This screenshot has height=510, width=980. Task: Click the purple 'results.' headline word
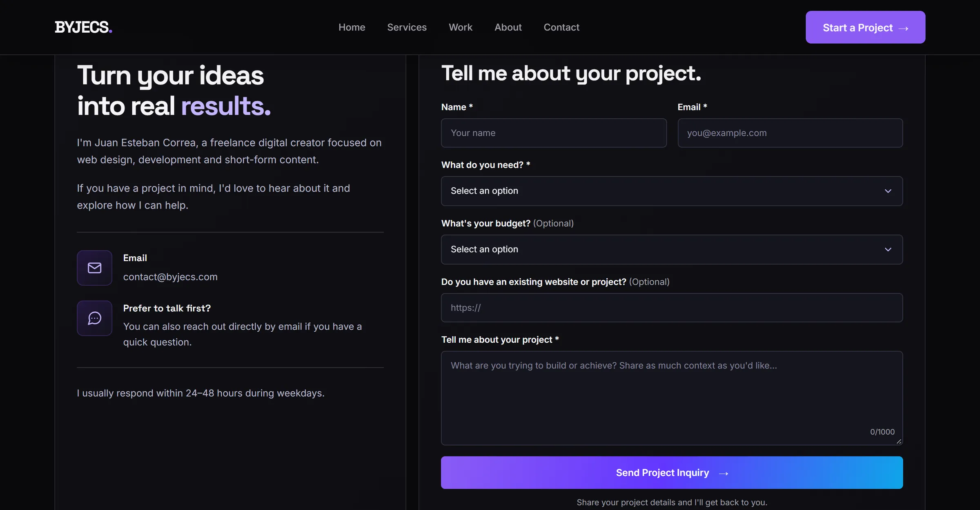226,106
